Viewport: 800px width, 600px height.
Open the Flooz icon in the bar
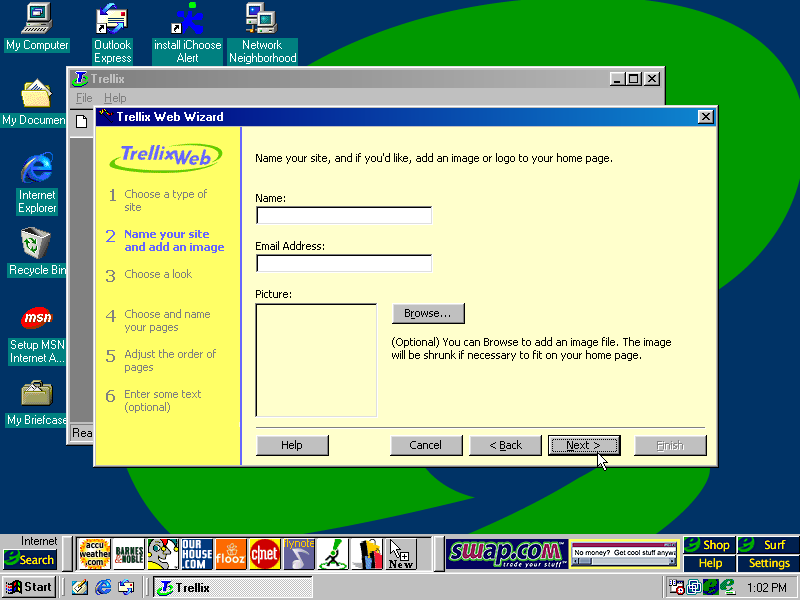click(x=230, y=553)
